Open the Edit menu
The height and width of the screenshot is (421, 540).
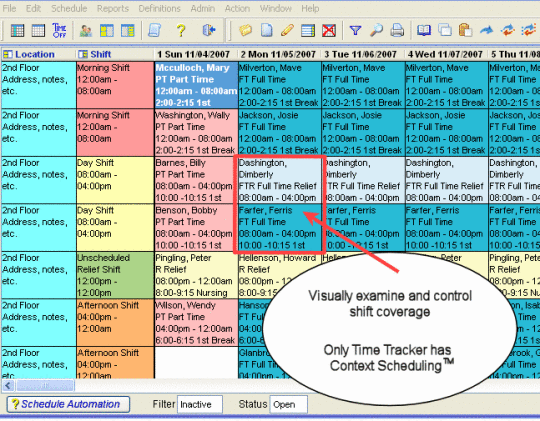click(x=33, y=8)
